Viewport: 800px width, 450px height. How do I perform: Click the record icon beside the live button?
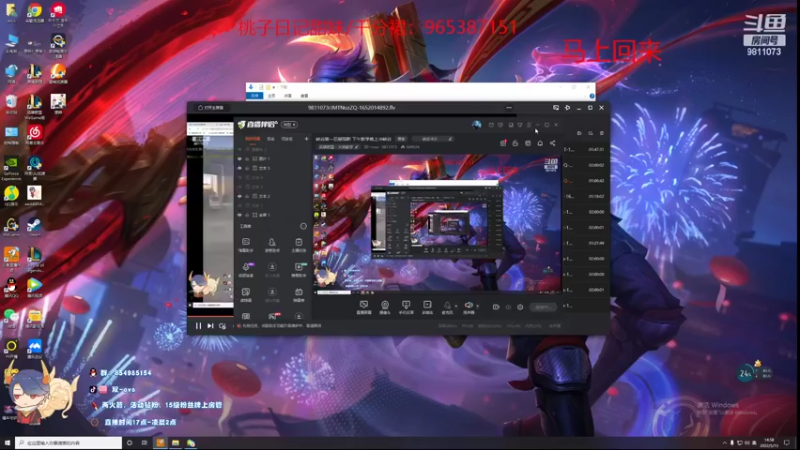click(x=496, y=307)
